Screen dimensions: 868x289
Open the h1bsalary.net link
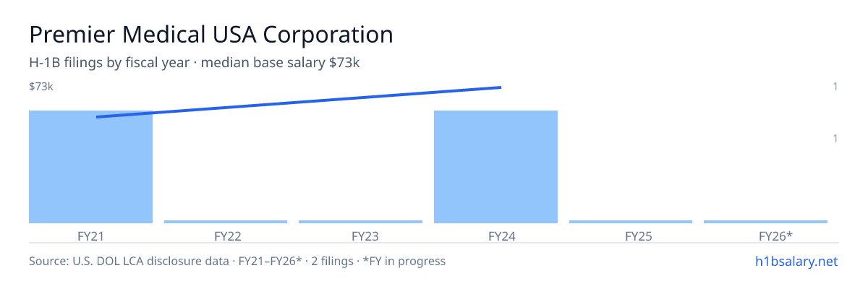[796, 261]
